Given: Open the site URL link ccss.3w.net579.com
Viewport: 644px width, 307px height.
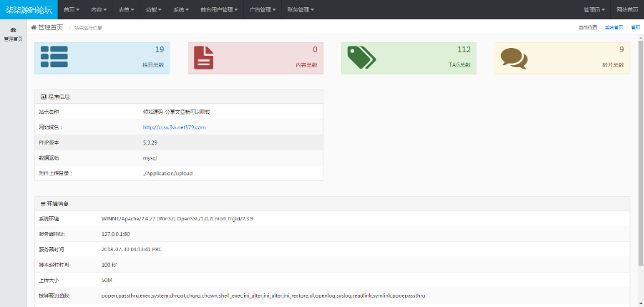Looking at the screenshot, I should click(174, 127).
